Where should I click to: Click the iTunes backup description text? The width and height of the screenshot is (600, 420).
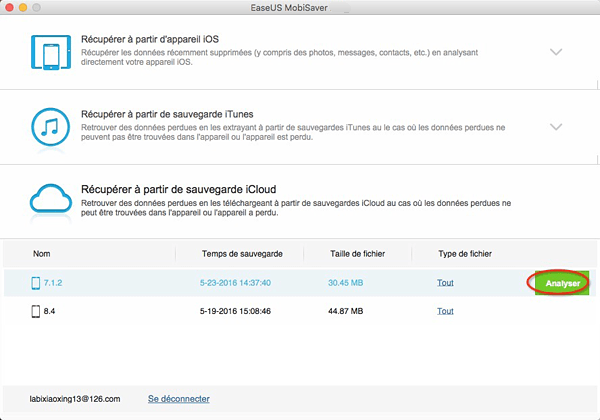(x=293, y=132)
